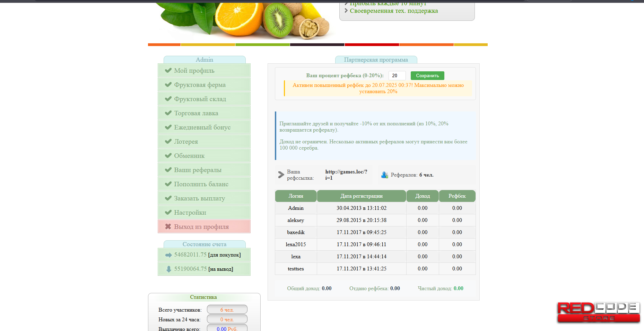Click the Дата регистрации column header
Screen dimensions: 644x331
[x=362, y=196]
